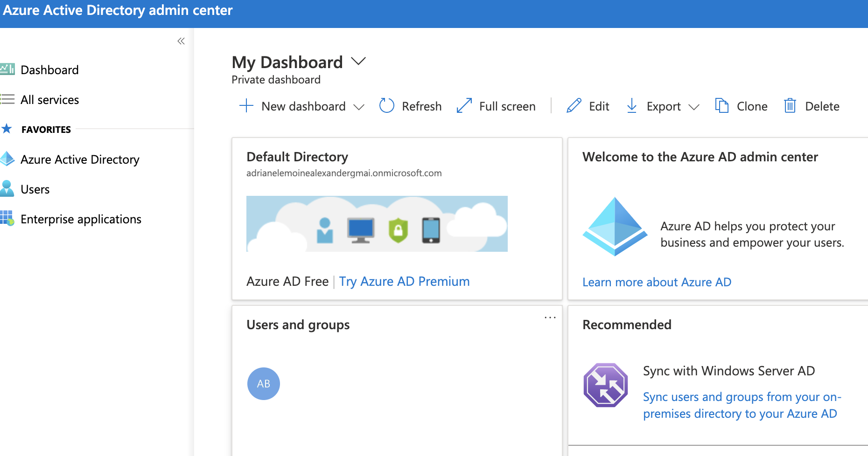
Task: Click the Export button label
Action: click(663, 106)
